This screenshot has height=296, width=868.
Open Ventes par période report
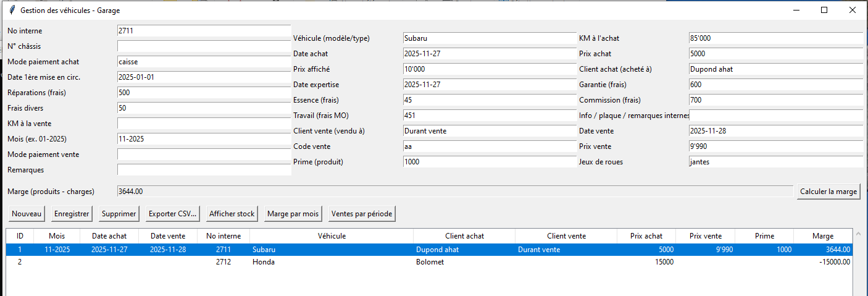click(x=362, y=214)
